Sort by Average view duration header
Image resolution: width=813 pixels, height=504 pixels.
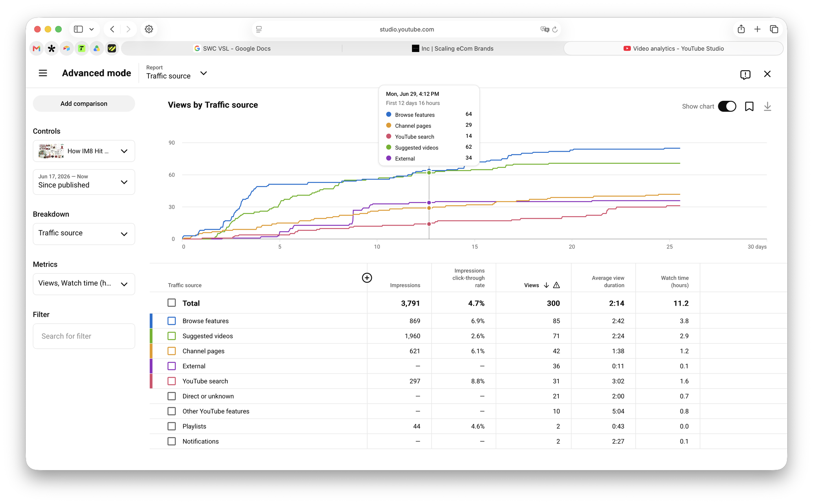[x=608, y=282]
